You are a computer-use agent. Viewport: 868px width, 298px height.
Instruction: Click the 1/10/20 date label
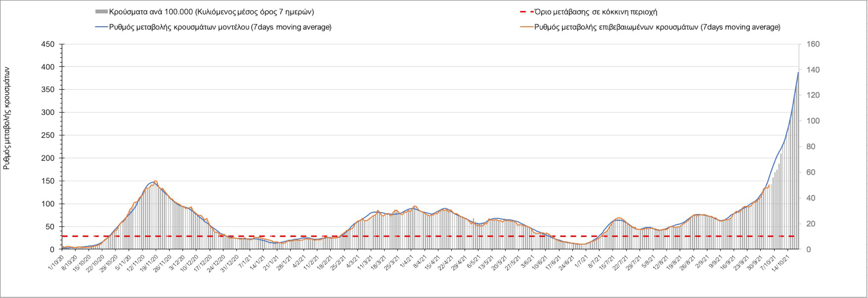[57, 262]
